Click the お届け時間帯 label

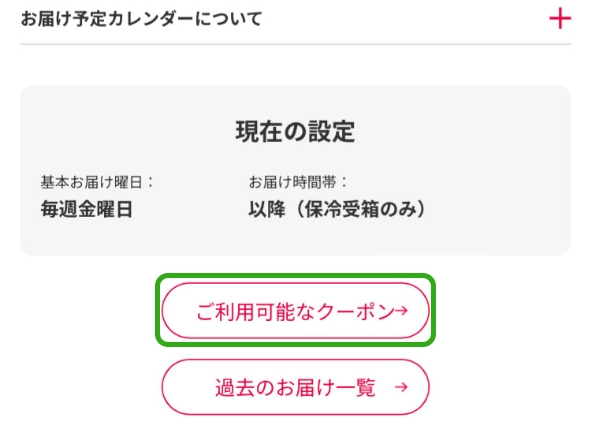point(299,182)
